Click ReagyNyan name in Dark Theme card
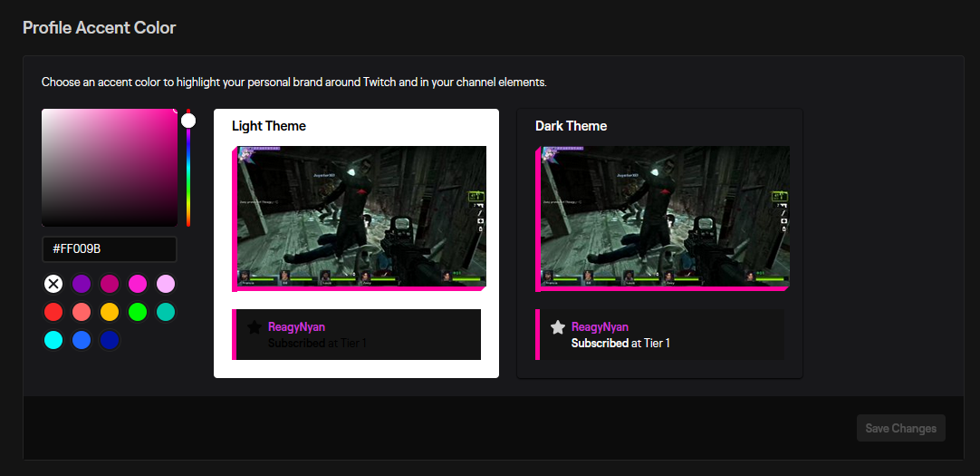The image size is (980, 476). [x=600, y=327]
